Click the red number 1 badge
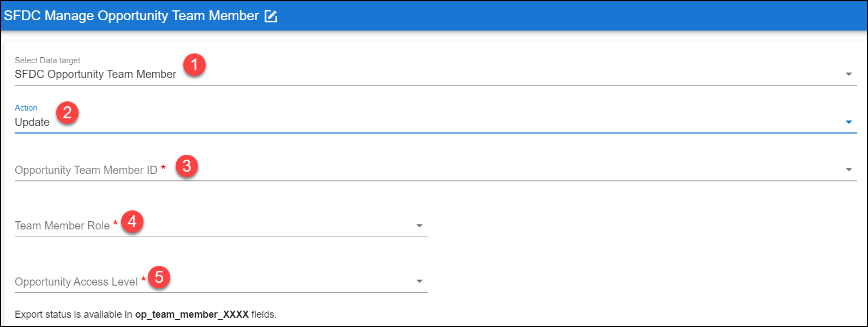The width and height of the screenshot is (868, 327). point(194,65)
